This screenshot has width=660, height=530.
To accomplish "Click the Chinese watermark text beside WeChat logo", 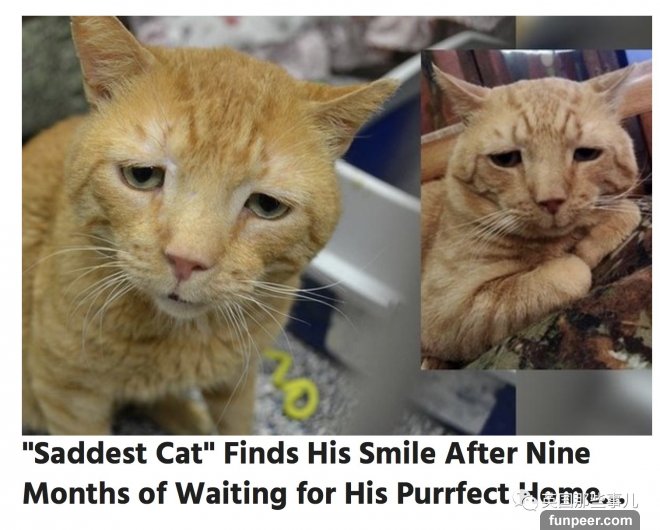I will pyautogui.click(x=589, y=500).
